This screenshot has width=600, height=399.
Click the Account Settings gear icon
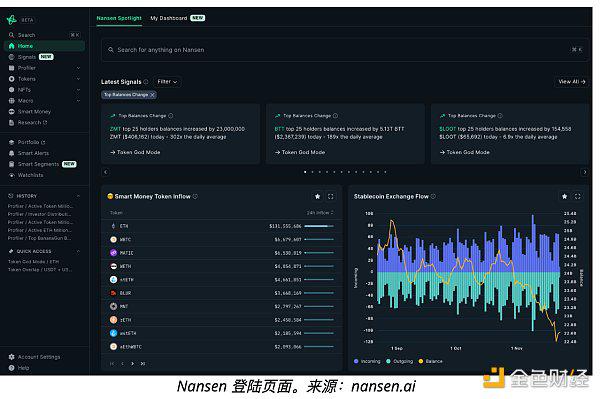point(11,357)
